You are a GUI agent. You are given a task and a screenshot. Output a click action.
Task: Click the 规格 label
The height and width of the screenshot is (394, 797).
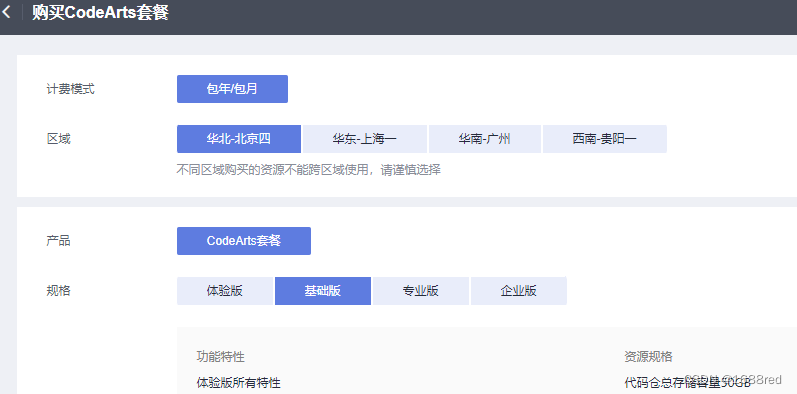(x=58, y=291)
